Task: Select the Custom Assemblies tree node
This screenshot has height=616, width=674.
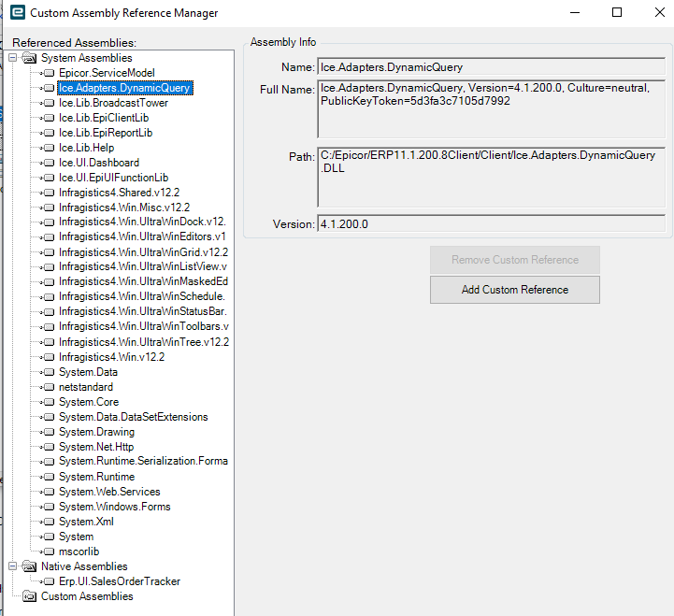Action: pos(87,596)
